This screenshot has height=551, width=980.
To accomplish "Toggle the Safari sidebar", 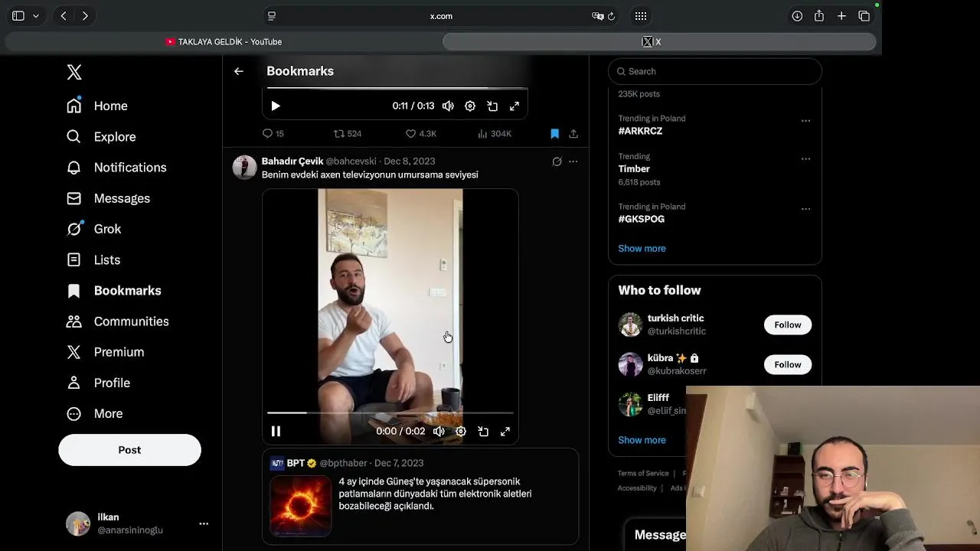I will click(x=18, y=16).
